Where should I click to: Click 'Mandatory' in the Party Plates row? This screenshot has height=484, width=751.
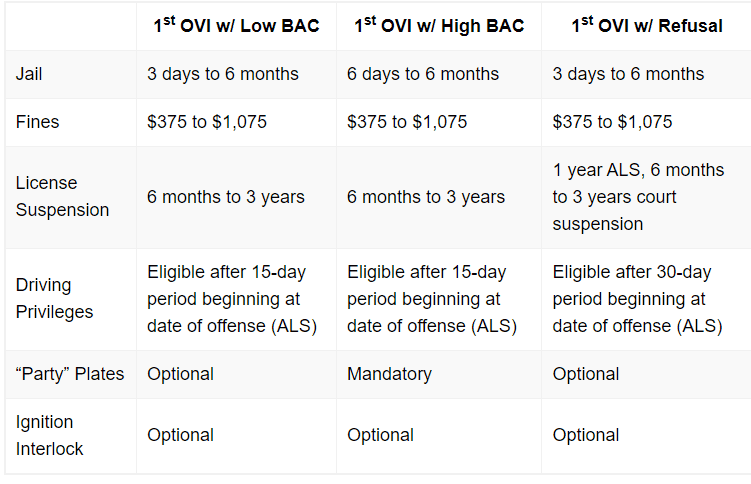pyautogui.click(x=389, y=374)
